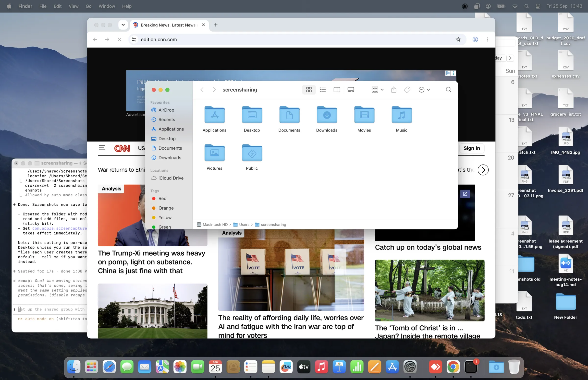Viewport: 588px width, 380px height.
Task: Bookmark this page with the star icon
Action: tap(458, 39)
